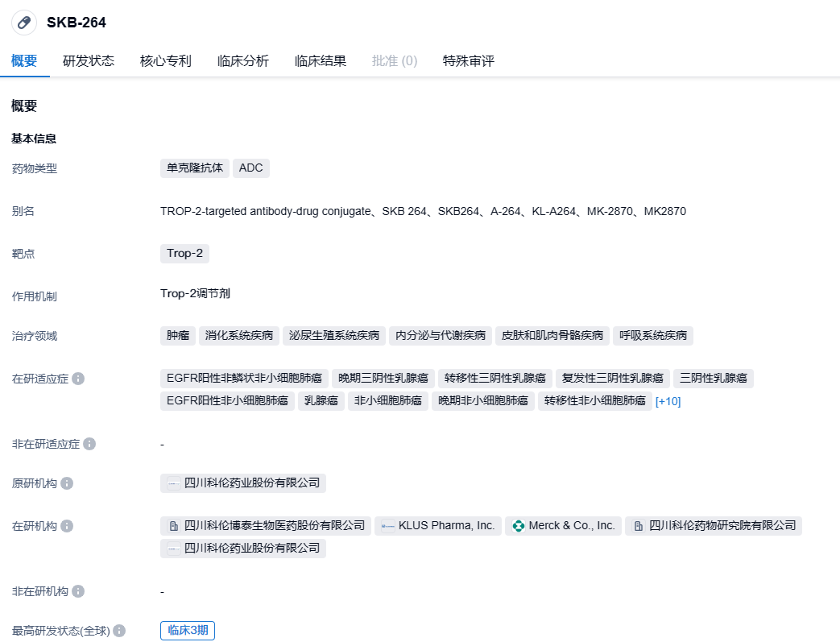The image size is (840, 642).
Task: Click the KLUS Pharma logo icon
Action: coord(388,526)
